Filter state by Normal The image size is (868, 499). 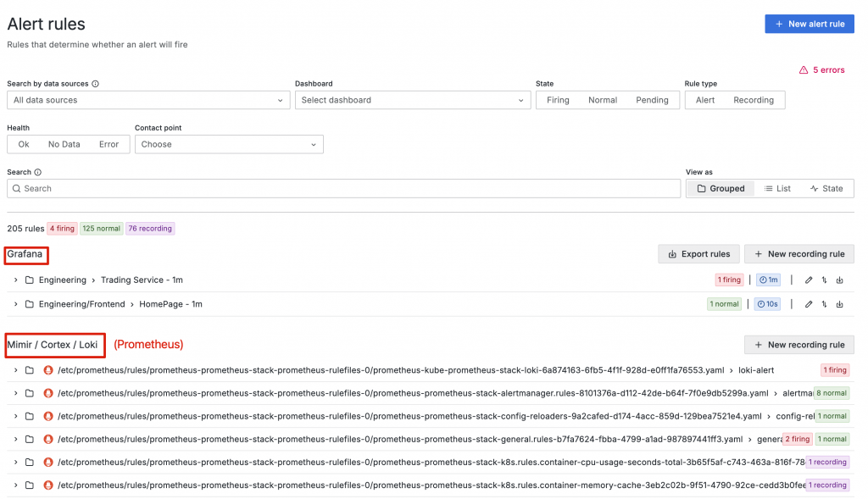tap(603, 100)
